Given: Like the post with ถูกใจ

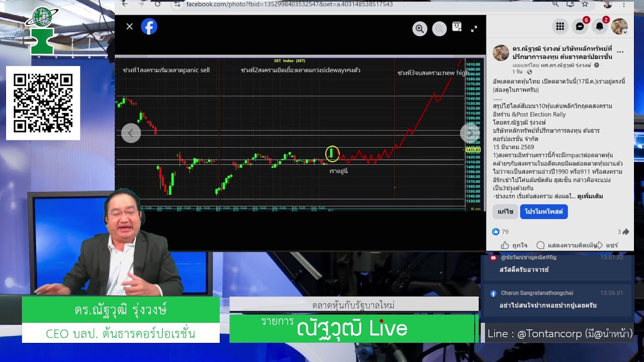Looking at the screenshot, I should point(514,245).
